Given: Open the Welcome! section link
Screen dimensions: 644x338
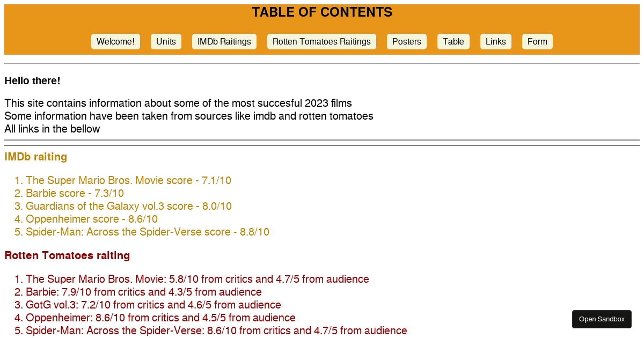Looking at the screenshot, I should point(115,42).
